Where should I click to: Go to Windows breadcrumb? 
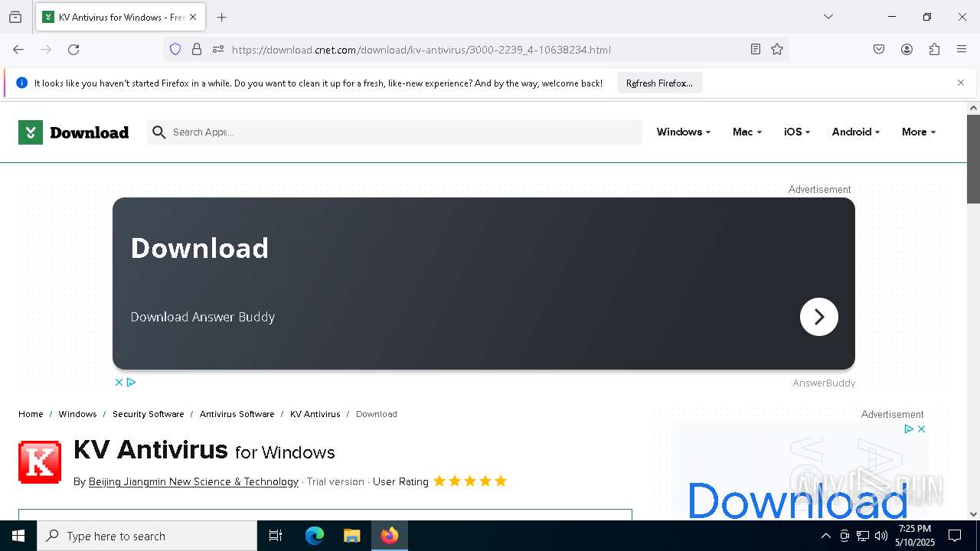click(x=77, y=414)
